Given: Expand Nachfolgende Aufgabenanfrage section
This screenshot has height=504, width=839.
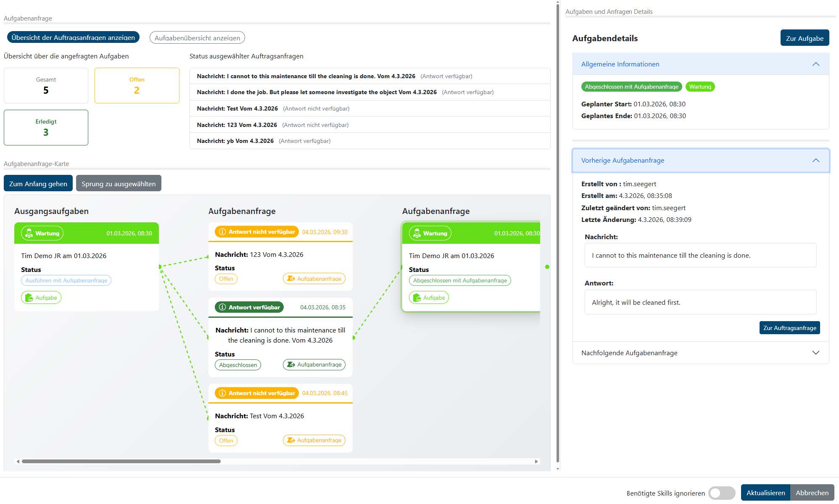Looking at the screenshot, I should tap(815, 353).
